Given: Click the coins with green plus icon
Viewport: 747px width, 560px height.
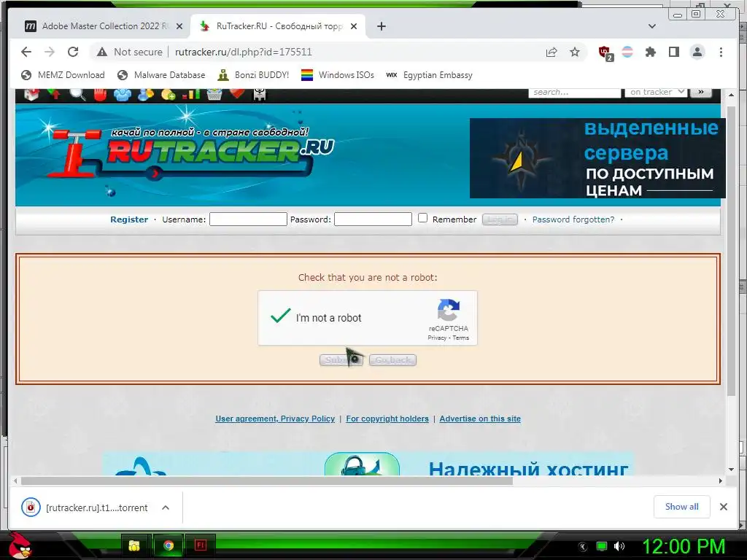Looking at the screenshot, I should pyautogui.click(x=169, y=95).
